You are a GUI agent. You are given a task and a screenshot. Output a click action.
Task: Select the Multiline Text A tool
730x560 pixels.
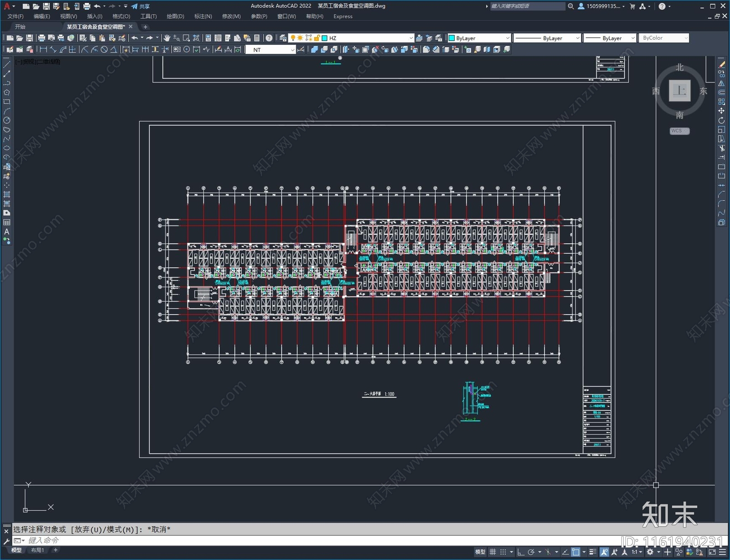click(7, 231)
